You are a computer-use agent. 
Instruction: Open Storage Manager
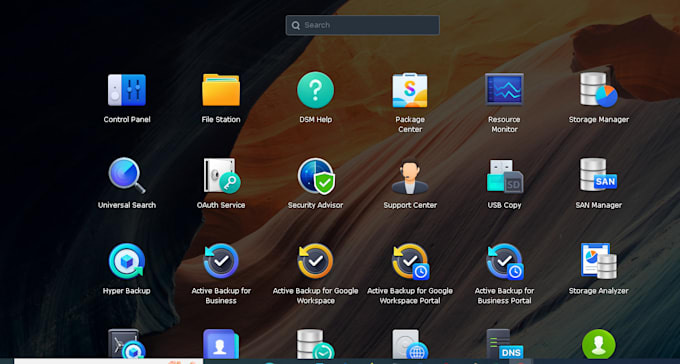(598, 90)
